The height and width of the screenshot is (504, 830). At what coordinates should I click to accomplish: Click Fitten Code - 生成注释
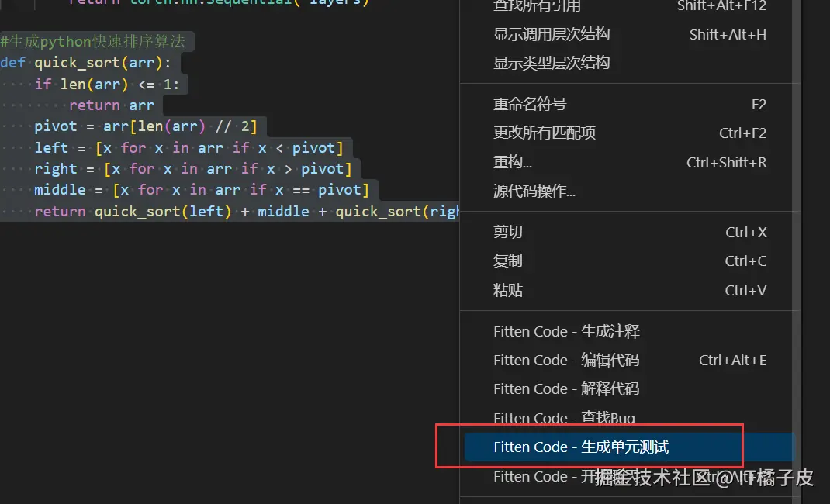coord(629,331)
